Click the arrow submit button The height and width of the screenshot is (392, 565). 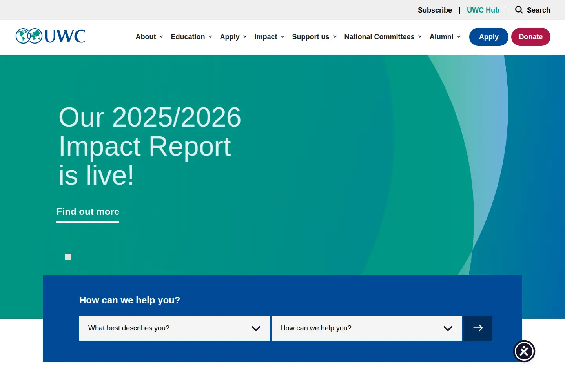coord(478,328)
